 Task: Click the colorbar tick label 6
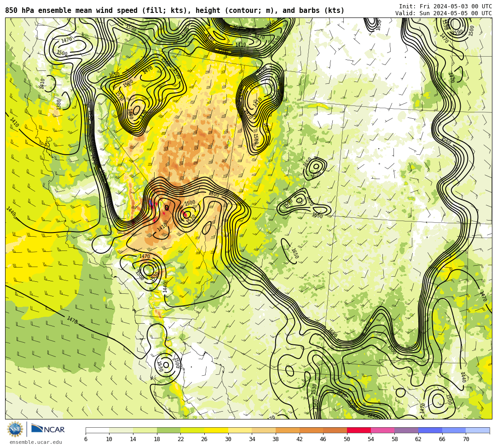86,439
